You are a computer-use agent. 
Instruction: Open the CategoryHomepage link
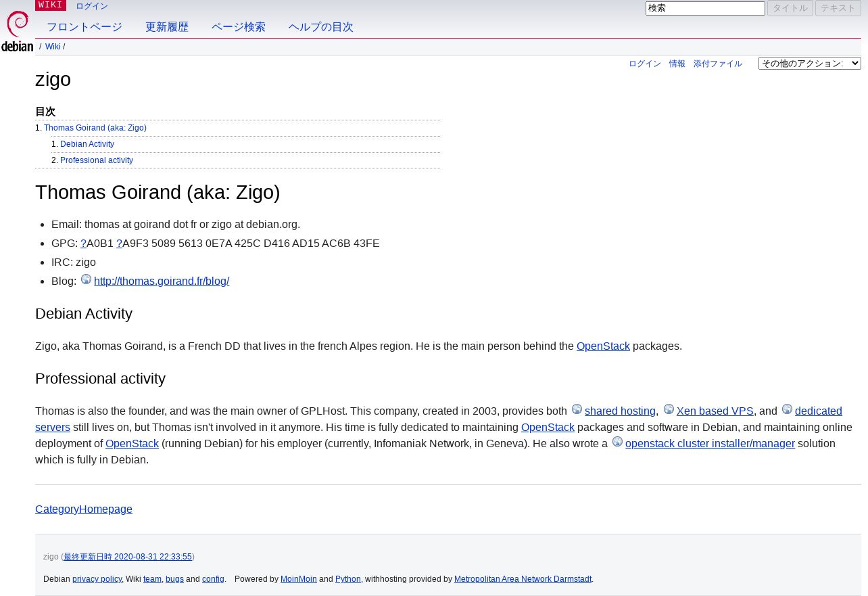(84, 509)
